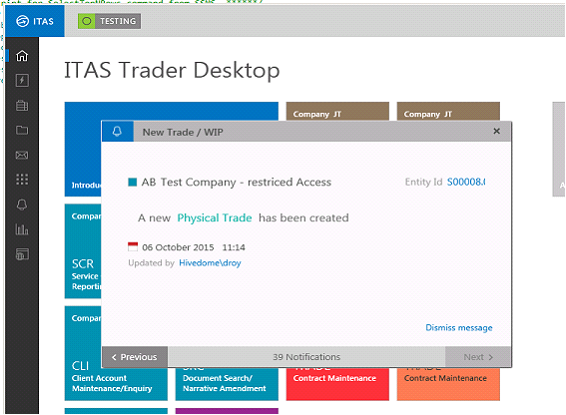Click the New Trade / WIP title
The width and height of the screenshot is (566, 415).
point(183,132)
